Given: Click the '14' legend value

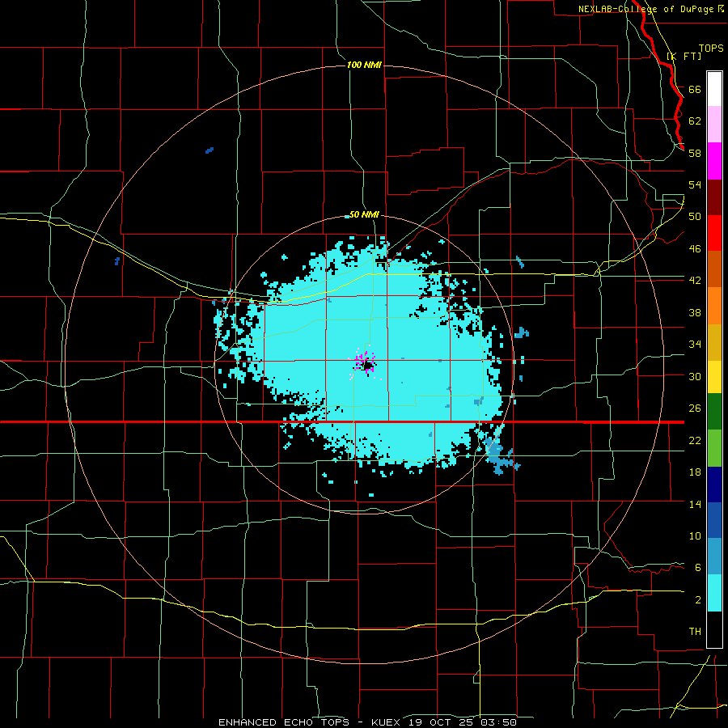Looking at the screenshot, I should pos(695,504).
